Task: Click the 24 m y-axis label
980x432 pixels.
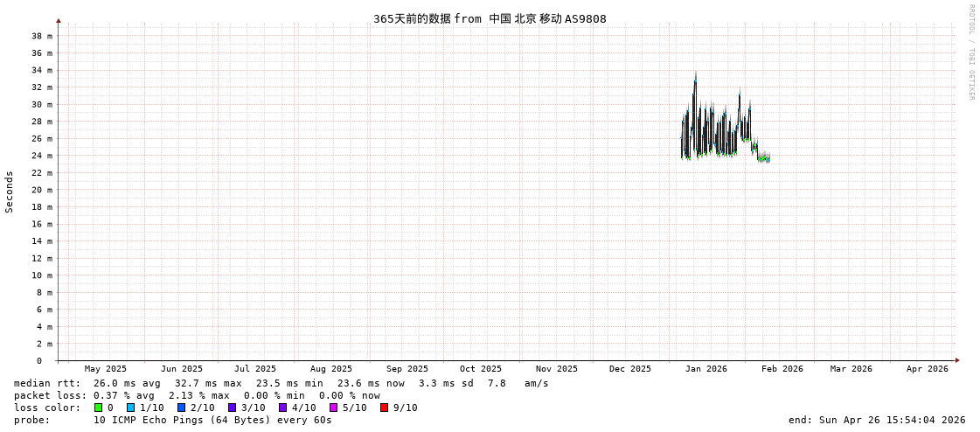Action: click(42, 156)
